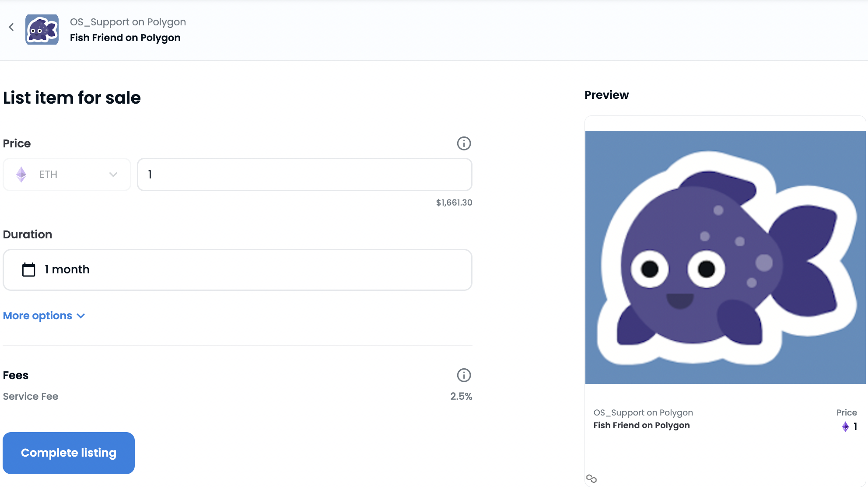The image size is (868, 489).
Task: Open the Fish Friend thumbnail in the header
Action: click(42, 29)
